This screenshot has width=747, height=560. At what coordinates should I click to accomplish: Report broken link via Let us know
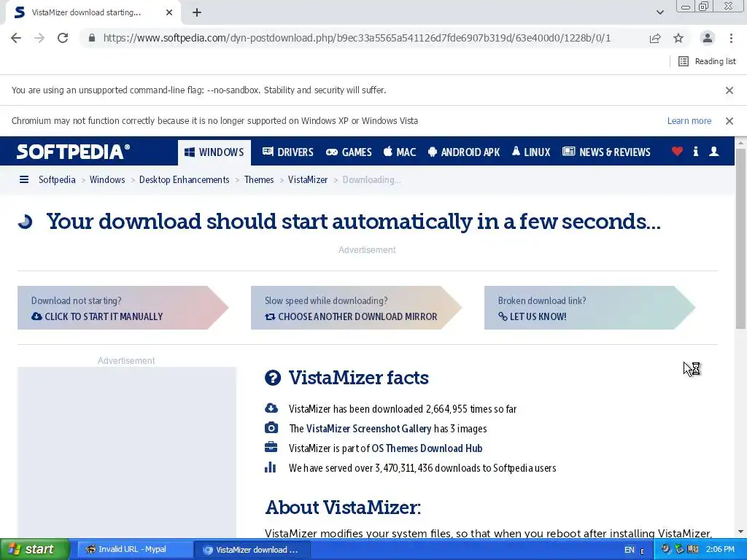pyautogui.click(x=589, y=308)
